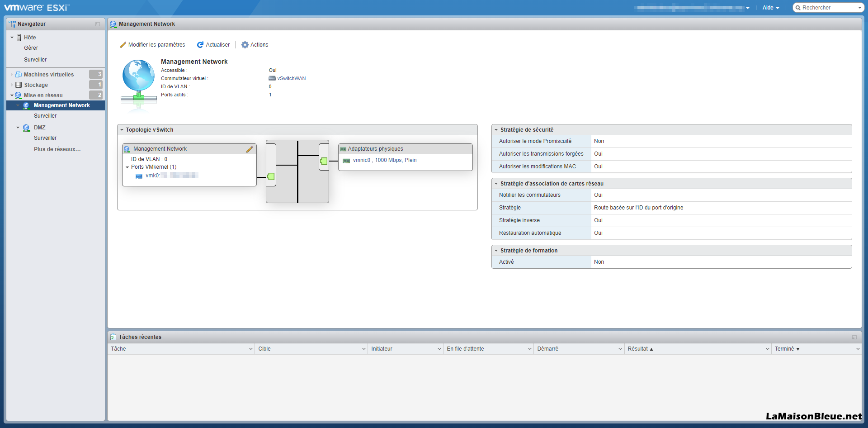
Task: Click the Management Network title bar icon
Action: pyautogui.click(x=113, y=24)
